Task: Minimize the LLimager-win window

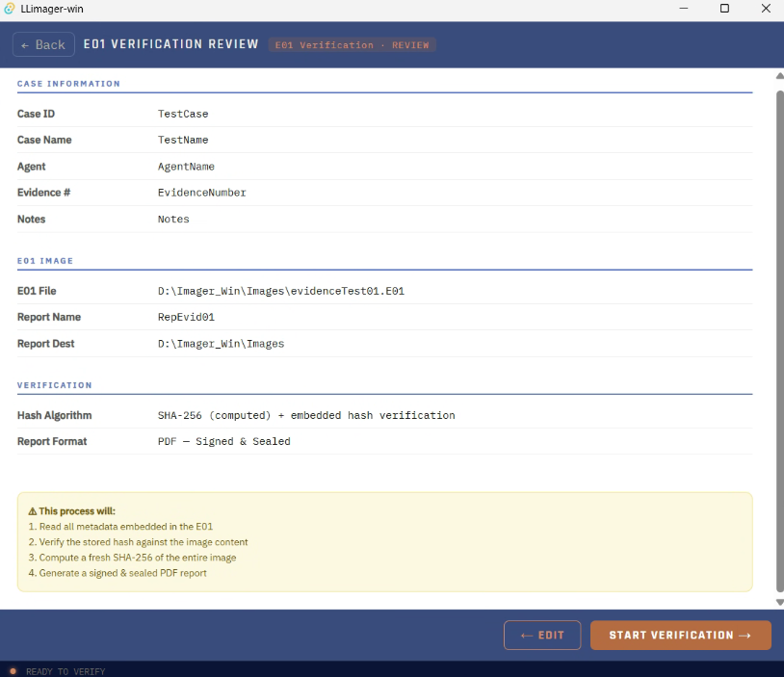Action: [x=684, y=9]
